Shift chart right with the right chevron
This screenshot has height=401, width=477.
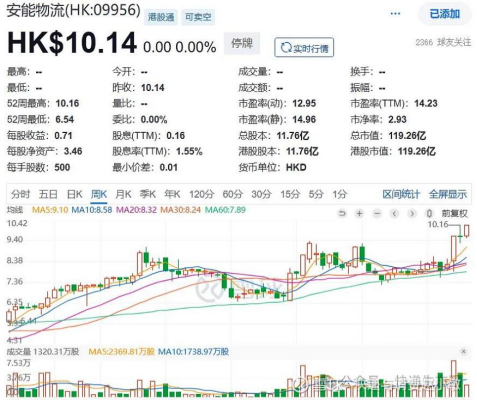(x=412, y=213)
